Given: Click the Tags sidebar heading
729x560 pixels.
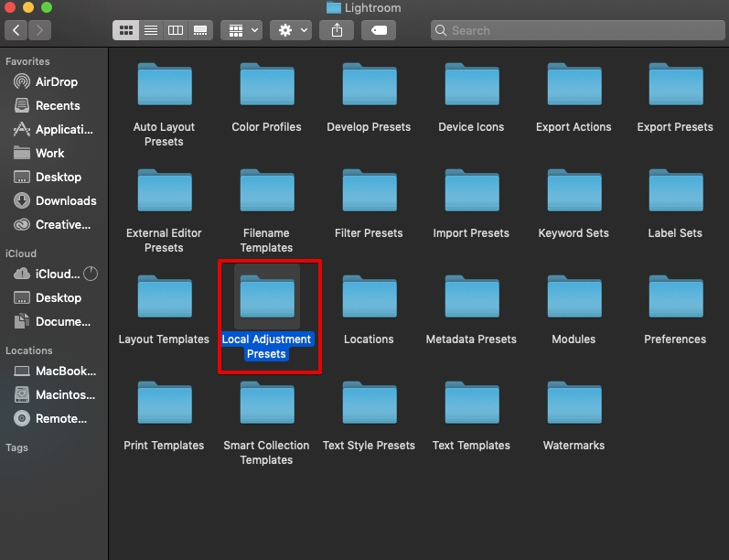Looking at the screenshot, I should point(16,447).
